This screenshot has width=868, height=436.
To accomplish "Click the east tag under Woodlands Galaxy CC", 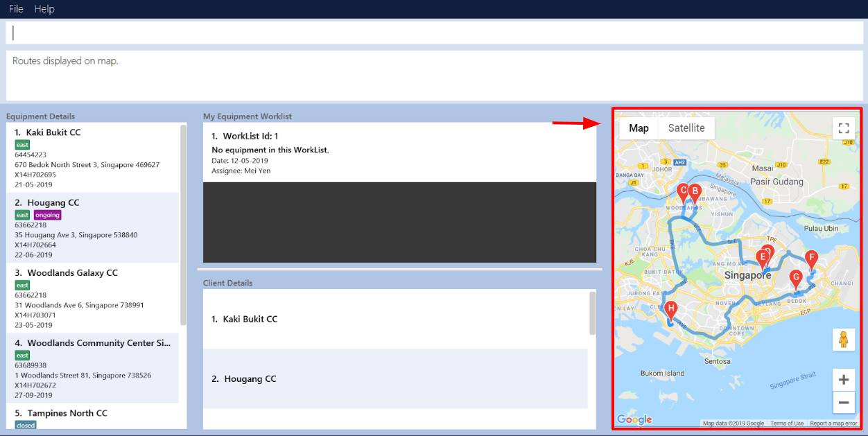I will [22, 285].
